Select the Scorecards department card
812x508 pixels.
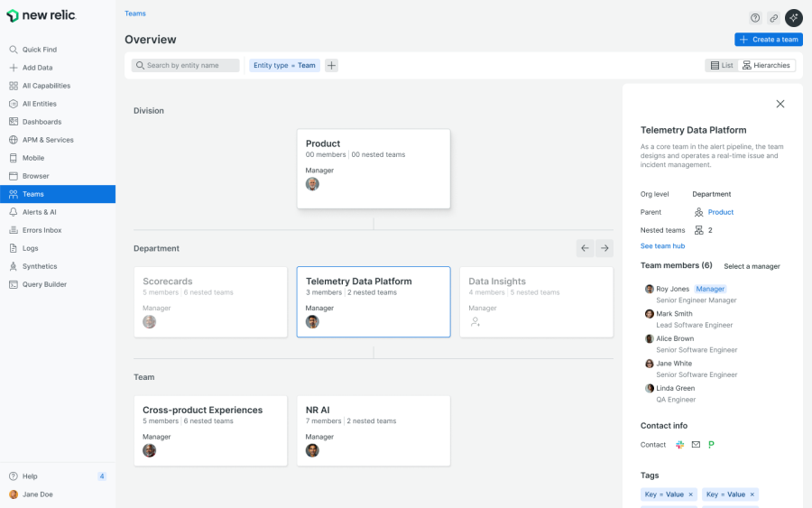tap(210, 302)
